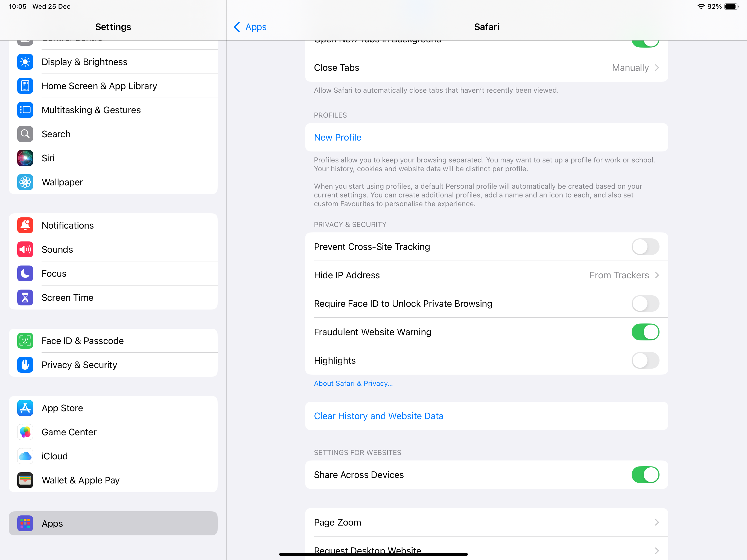The width and height of the screenshot is (747, 560).
Task: Tap the PRIVACY & SECURITY section header
Action: coord(350,224)
